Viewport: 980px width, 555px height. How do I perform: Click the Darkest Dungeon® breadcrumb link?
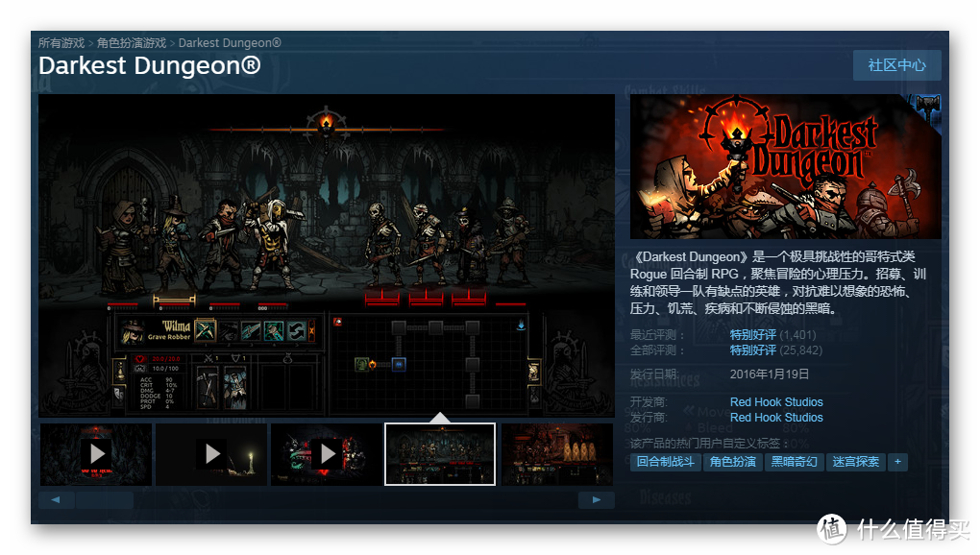pos(230,43)
